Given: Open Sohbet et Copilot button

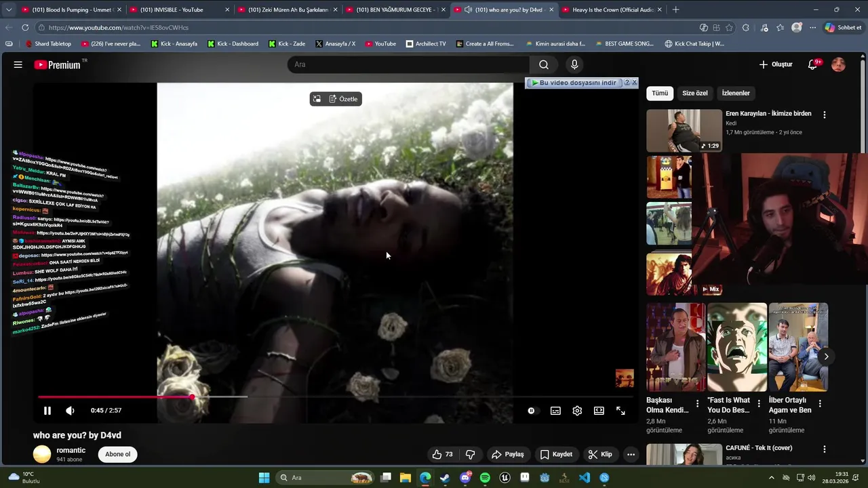Looking at the screenshot, I should coord(842,28).
